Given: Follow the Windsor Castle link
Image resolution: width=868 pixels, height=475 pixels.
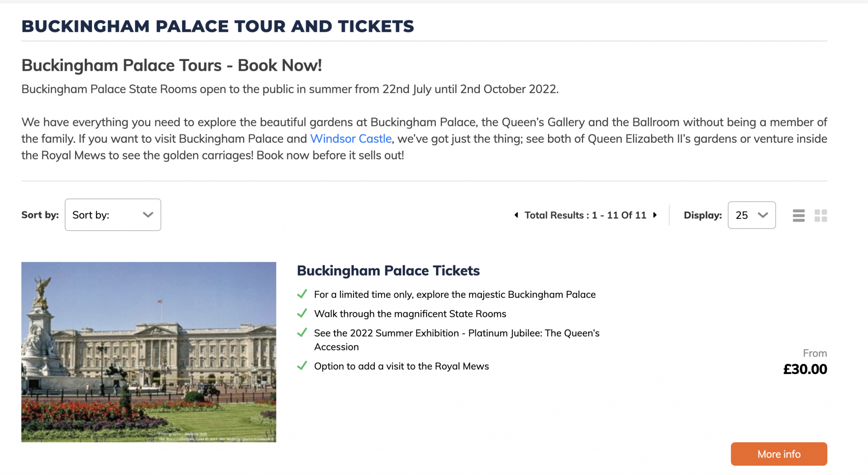Looking at the screenshot, I should [351, 139].
